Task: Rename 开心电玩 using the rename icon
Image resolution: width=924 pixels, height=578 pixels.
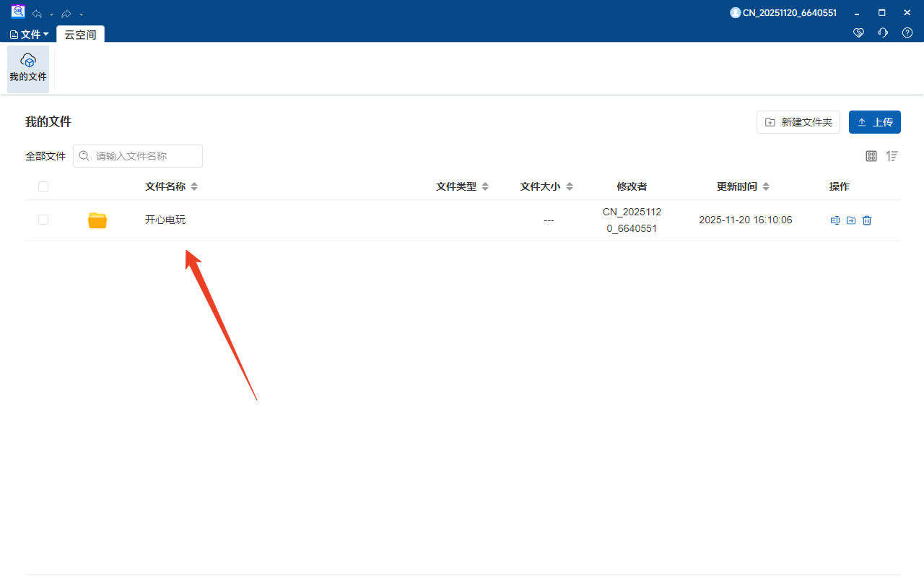Action: [834, 220]
